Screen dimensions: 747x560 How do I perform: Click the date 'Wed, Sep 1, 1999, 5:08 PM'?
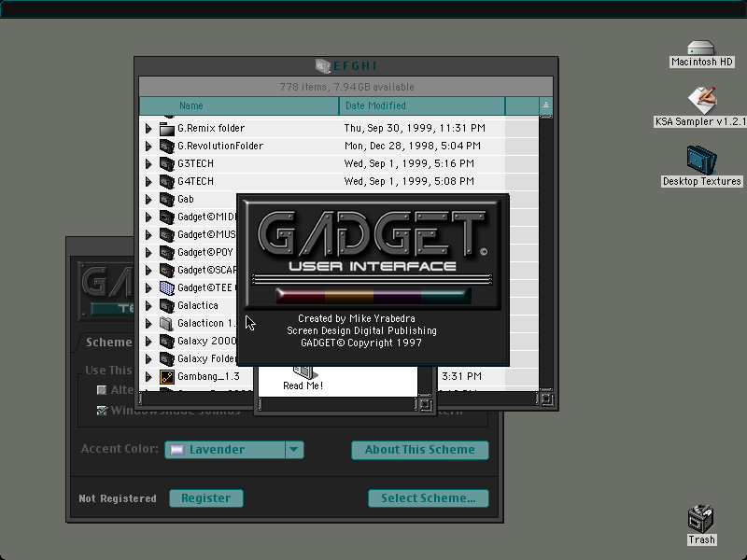[409, 181]
